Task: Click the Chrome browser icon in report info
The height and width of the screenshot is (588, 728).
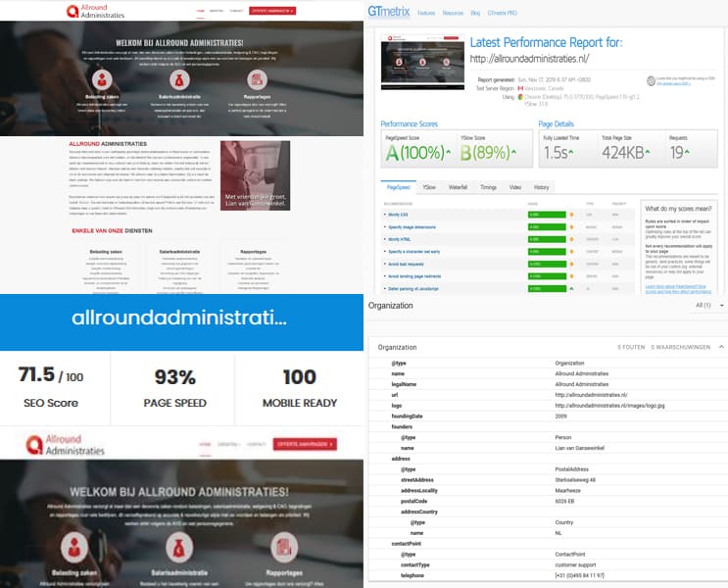Action: click(x=520, y=97)
